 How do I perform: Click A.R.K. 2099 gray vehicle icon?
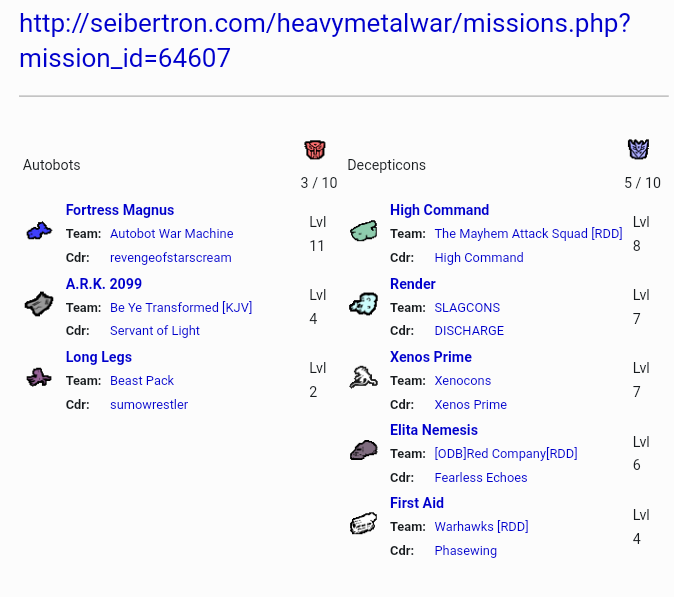point(39,304)
